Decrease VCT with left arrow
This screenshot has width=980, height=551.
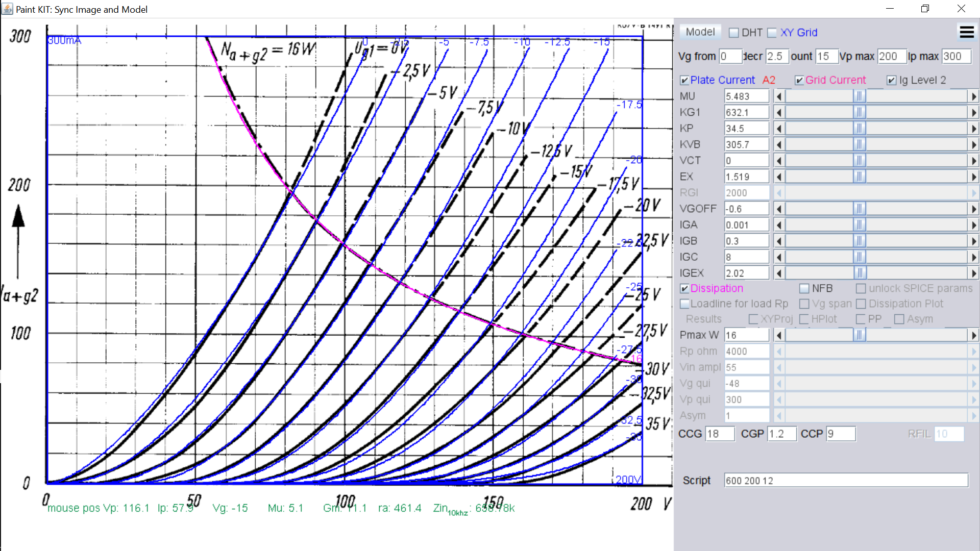click(779, 161)
